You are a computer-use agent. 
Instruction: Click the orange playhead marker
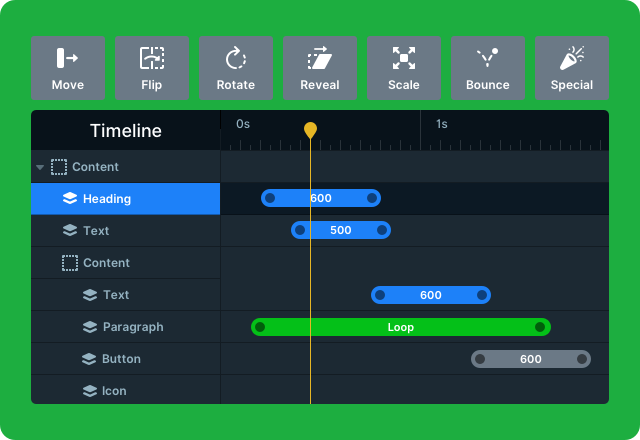[310, 130]
